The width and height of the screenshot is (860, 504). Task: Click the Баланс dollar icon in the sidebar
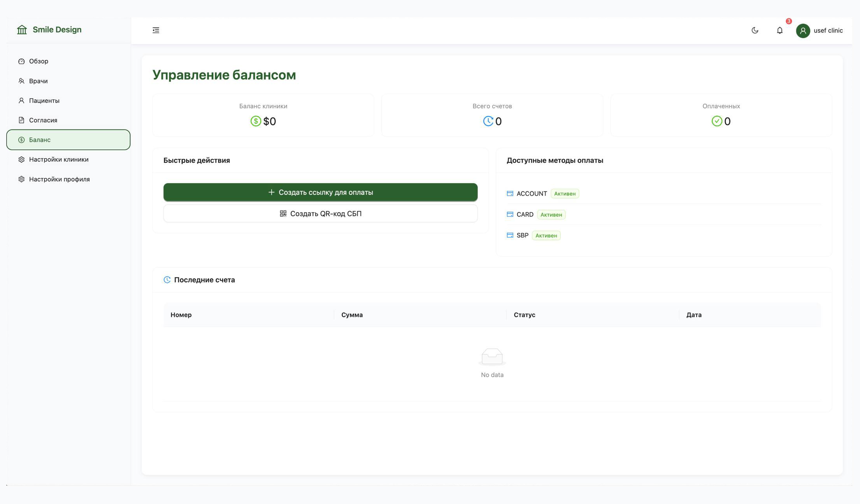(21, 140)
